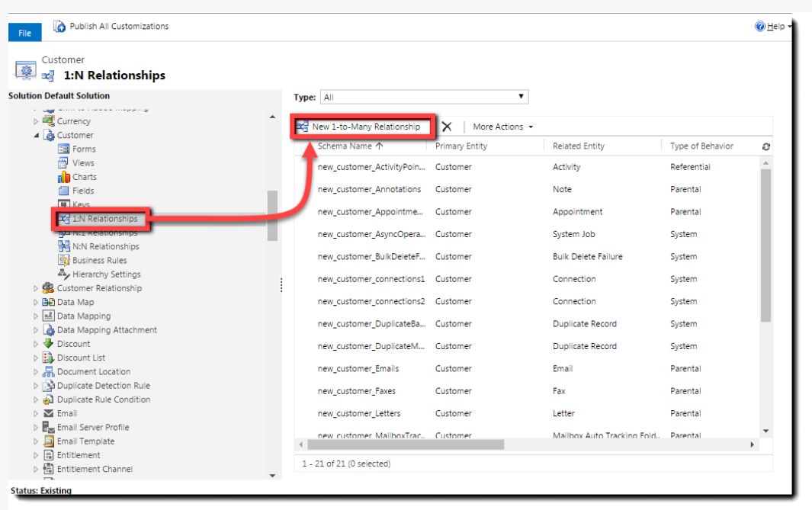Click the grid's horizontal scrollbar
The height and width of the screenshot is (510, 812).
(404, 444)
